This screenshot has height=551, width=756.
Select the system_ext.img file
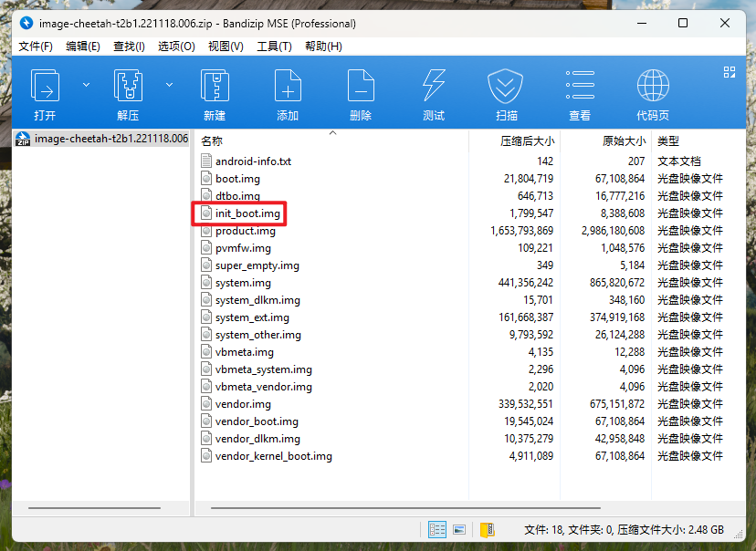[x=252, y=317]
